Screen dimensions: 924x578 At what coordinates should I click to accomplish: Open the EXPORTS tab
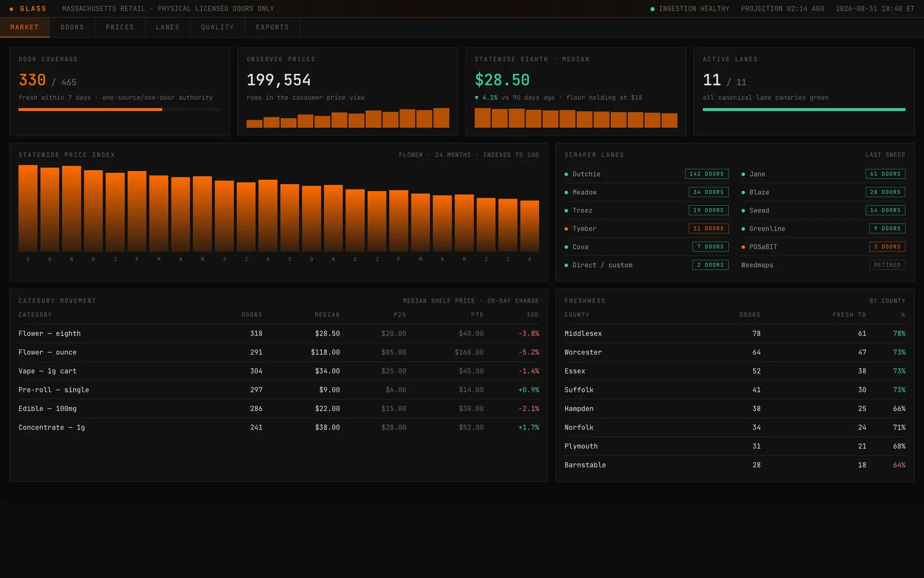[273, 27]
